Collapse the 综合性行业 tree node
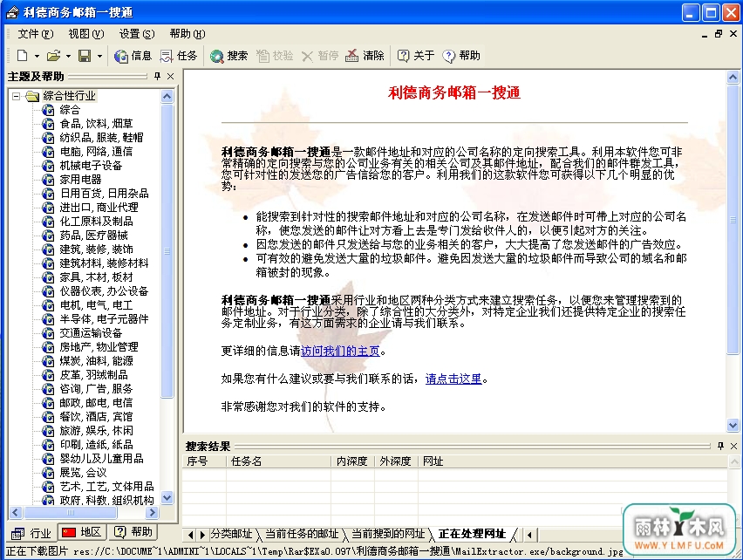Image resolution: width=743 pixels, height=560 pixels. (16, 96)
